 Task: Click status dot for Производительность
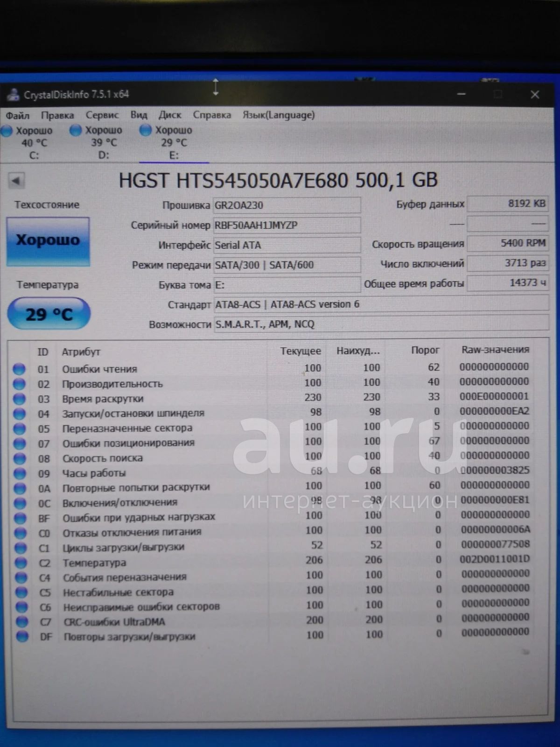[x=19, y=384]
